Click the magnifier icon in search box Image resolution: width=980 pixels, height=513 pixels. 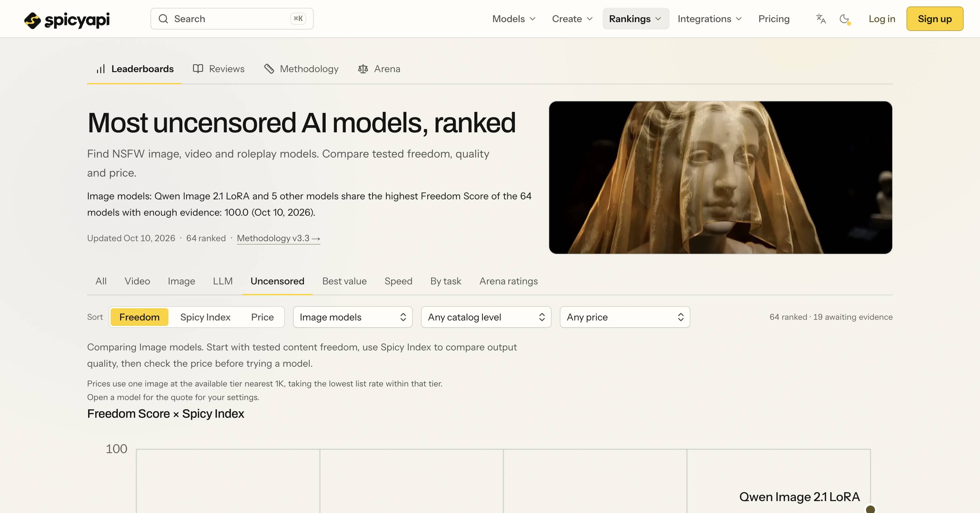pos(163,19)
